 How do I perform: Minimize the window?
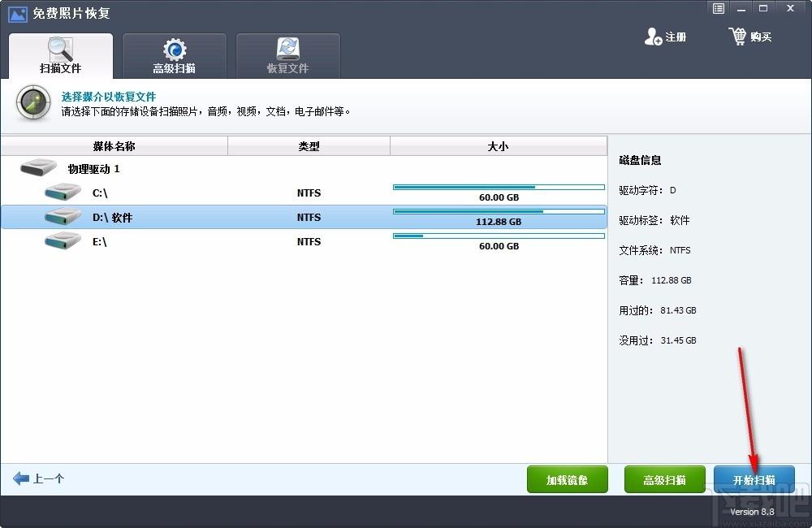(741, 8)
